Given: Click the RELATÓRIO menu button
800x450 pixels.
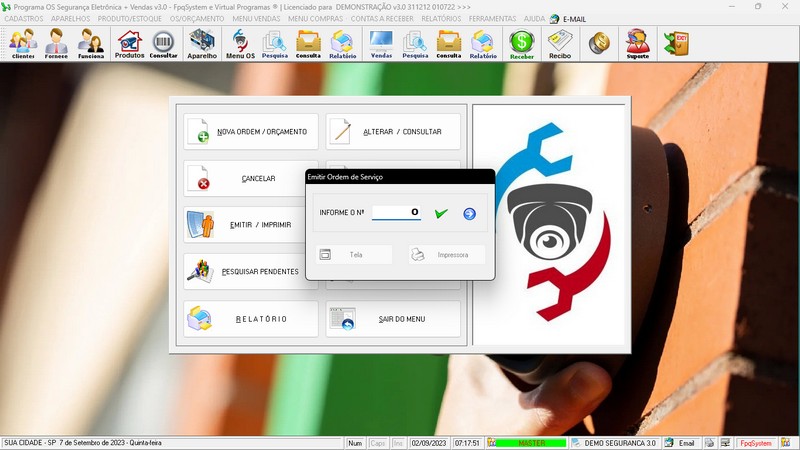Looking at the screenshot, I should pyautogui.click(x=251, y=319).
